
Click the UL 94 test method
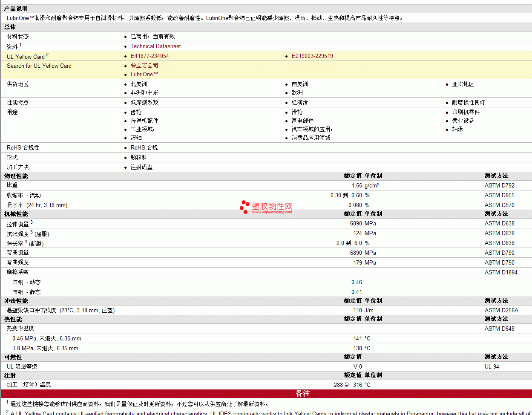point(492,366)
